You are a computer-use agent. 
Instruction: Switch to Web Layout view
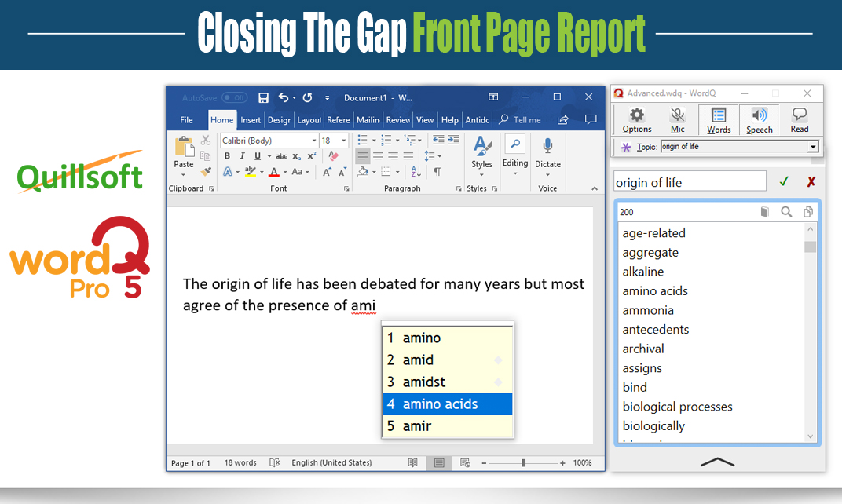click(465, 462)
